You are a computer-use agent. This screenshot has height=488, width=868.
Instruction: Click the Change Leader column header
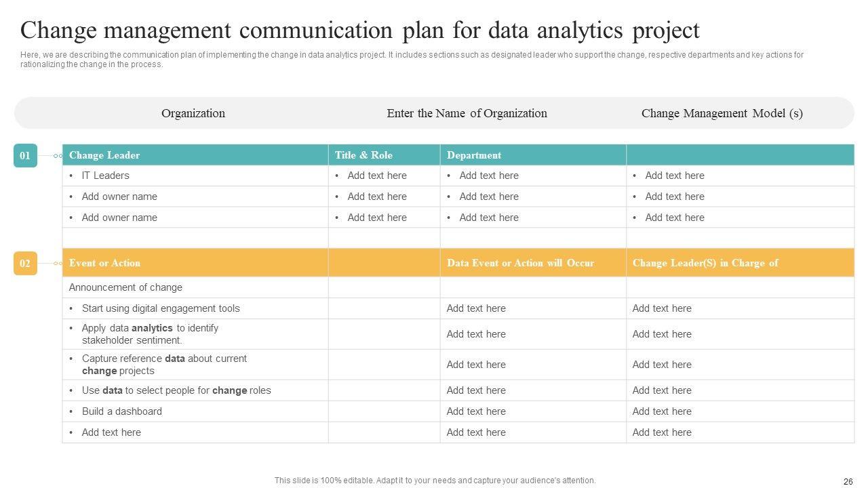(104, 155)
